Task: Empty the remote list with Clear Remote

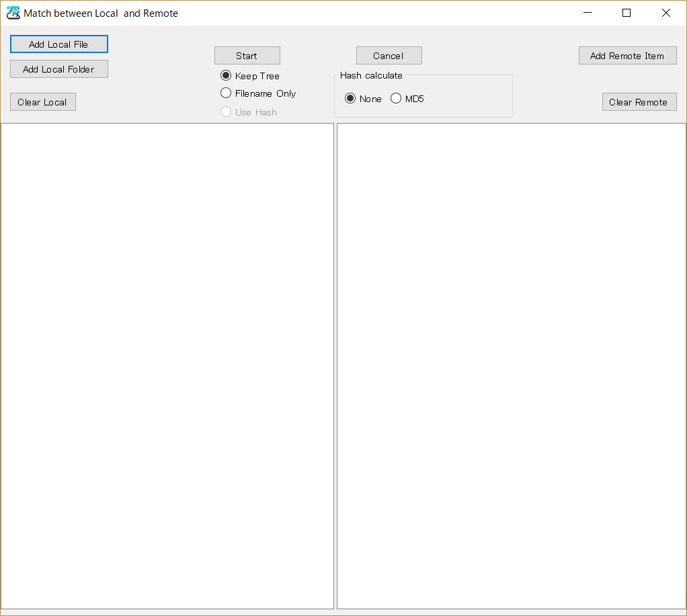Action: [x=639, y=102]
